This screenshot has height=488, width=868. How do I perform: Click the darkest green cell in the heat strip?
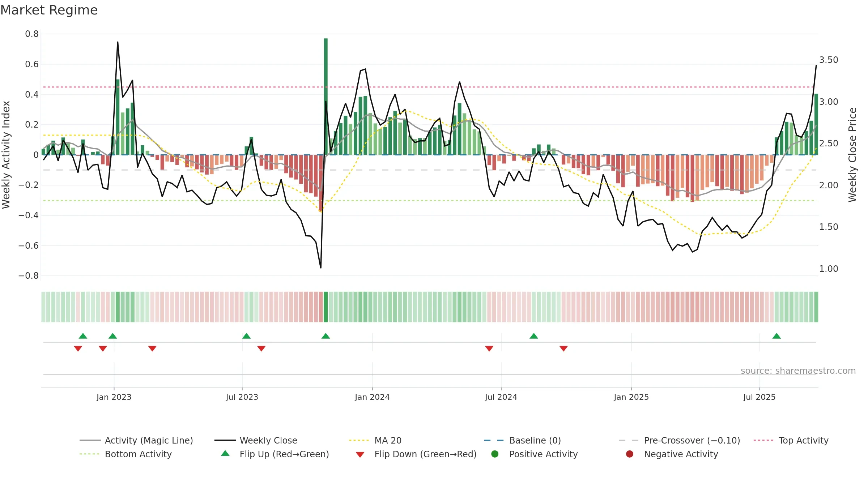(x=325, y=307)
